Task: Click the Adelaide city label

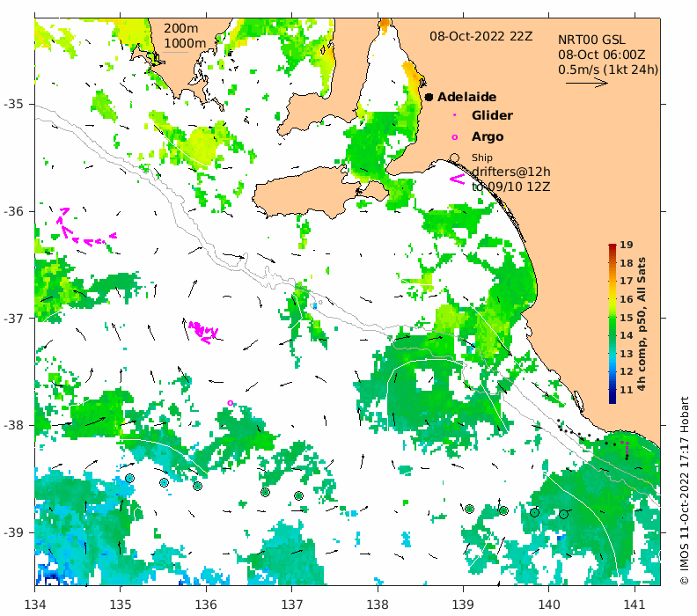Action: pos(466,97)
